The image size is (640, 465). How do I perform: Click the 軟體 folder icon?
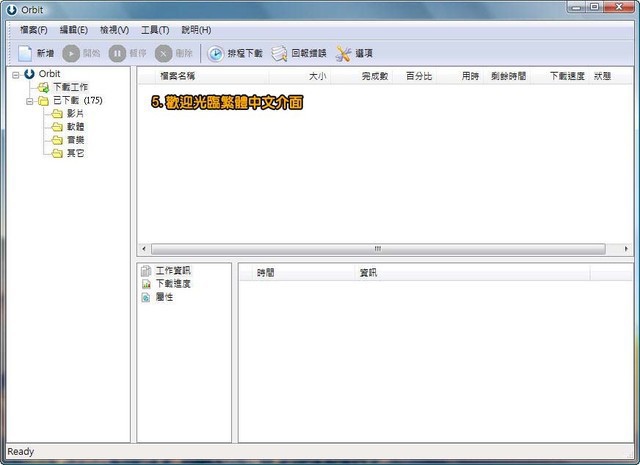(57, 127)
